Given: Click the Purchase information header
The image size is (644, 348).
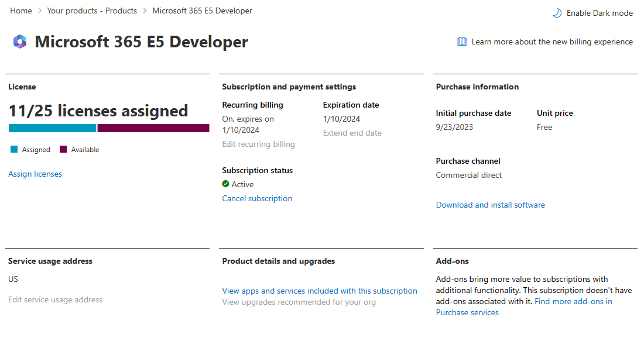Looking at the screenshot, I should pyautogui.click(x=477, y=87).
